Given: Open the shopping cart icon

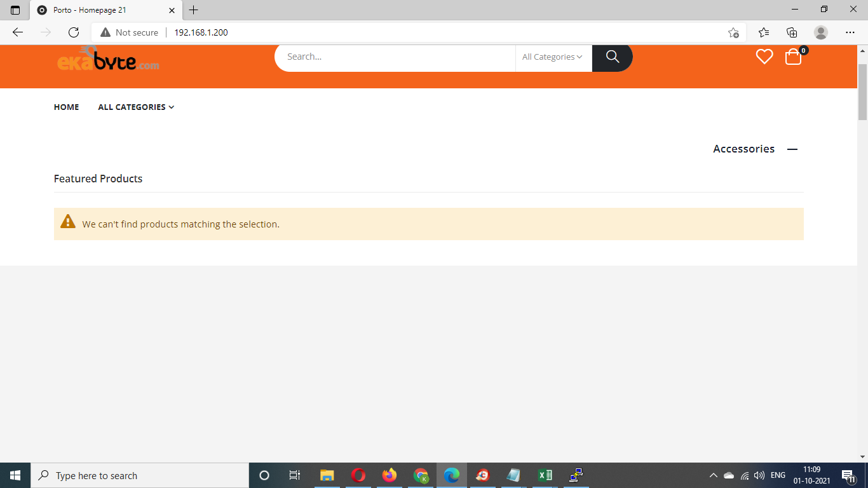Looking at the screenshot, I should [x=792, y=58].
